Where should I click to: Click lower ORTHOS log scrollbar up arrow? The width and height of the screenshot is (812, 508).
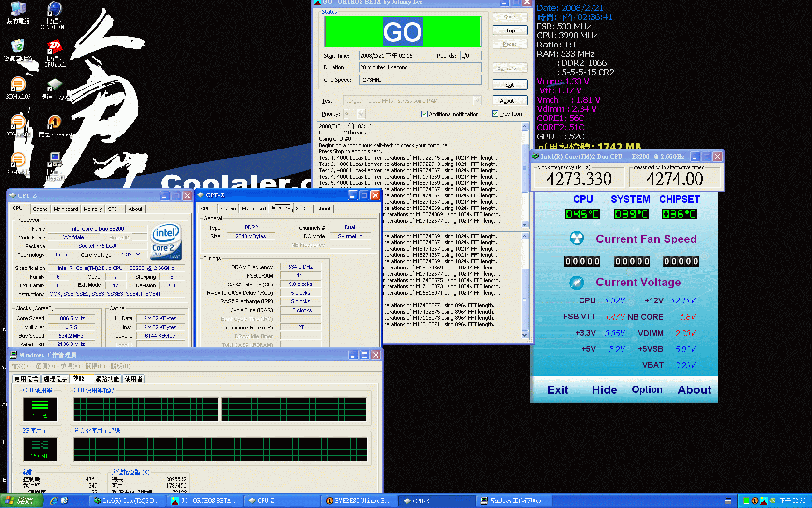(525, 236)
